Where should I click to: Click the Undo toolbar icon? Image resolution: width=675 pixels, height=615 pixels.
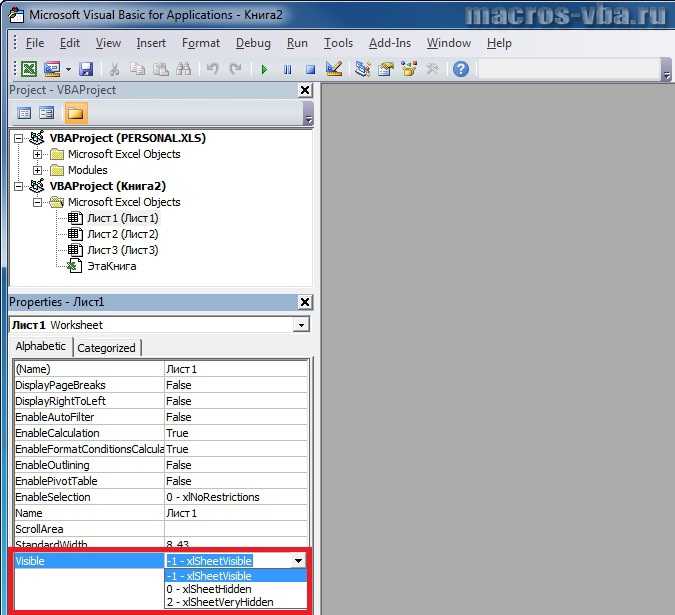click(x=212, y=69)
